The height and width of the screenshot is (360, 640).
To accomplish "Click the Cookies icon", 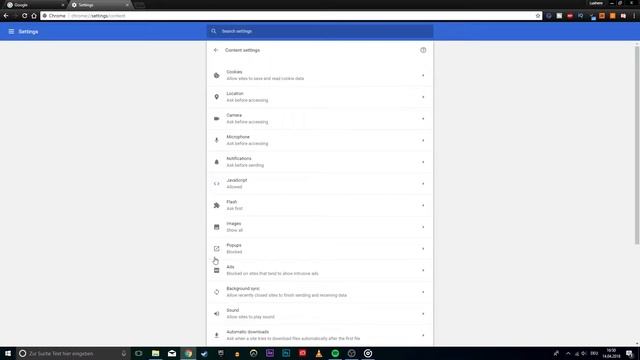I will click(x=217, y=76).
